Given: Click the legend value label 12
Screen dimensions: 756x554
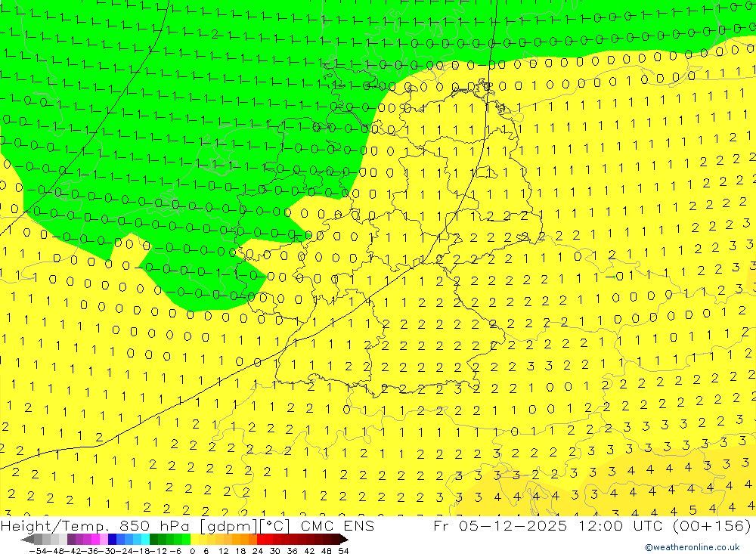Looking at the screenshot, I should tap(223, 551).
